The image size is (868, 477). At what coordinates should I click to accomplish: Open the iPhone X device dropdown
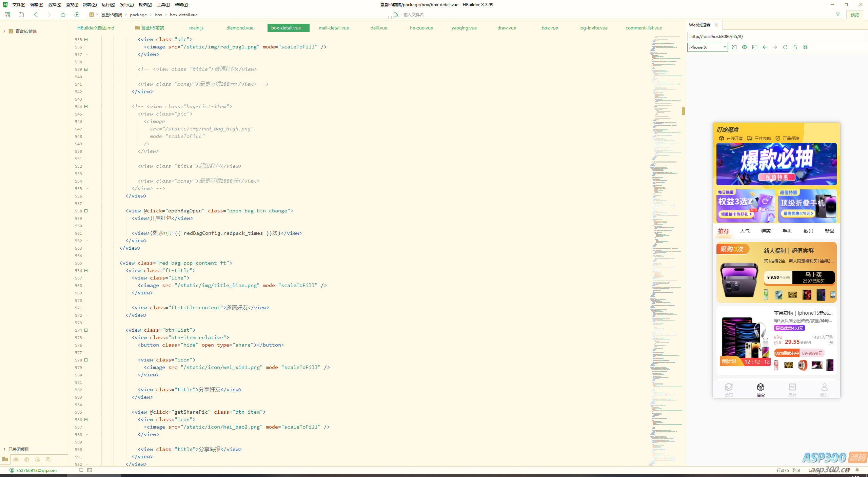(x=707, y=47)
